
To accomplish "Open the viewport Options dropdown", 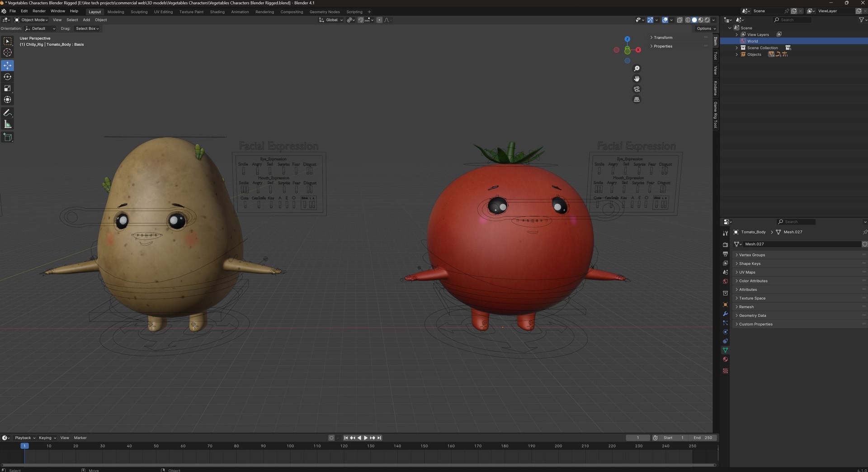I will click(706, 29).
